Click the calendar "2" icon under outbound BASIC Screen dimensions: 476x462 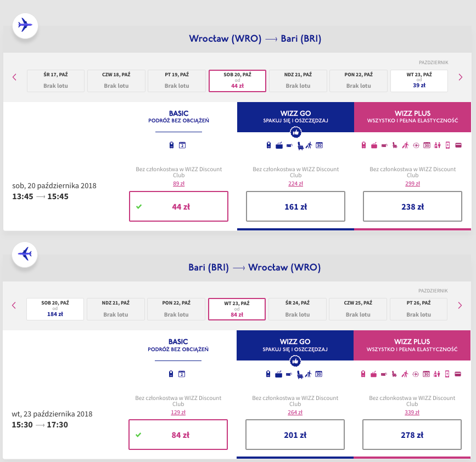(x=182, y=145)
